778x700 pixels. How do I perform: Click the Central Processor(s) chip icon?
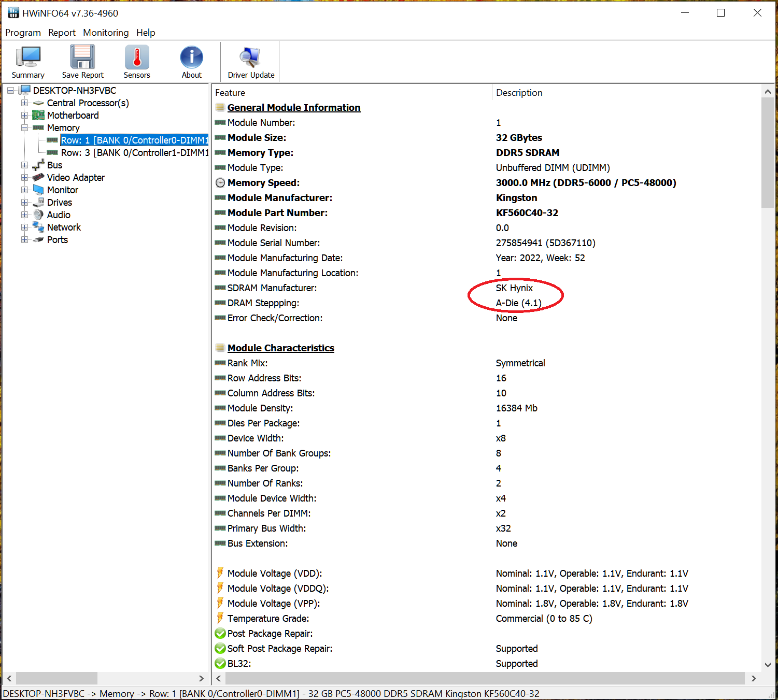[x=38, y=103]
